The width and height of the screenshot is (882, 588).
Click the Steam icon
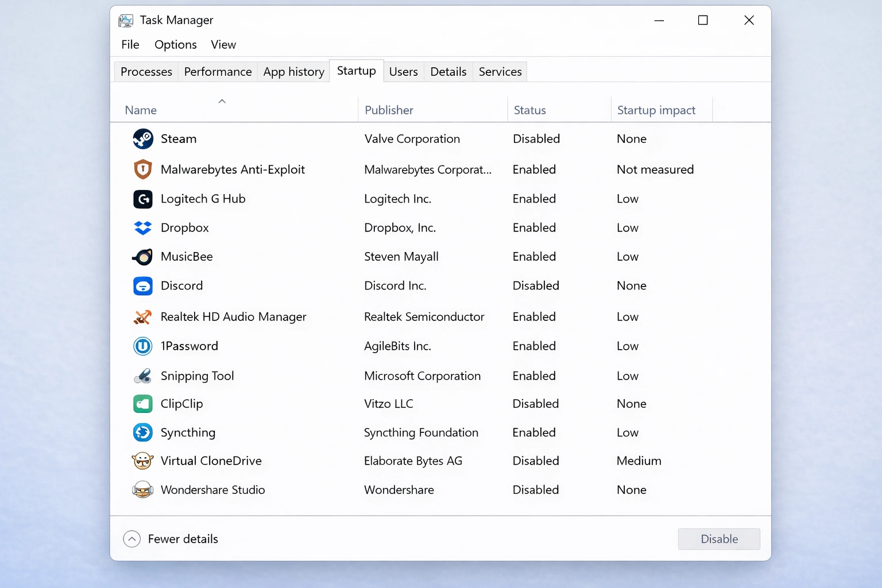click(x=142, y=138)
